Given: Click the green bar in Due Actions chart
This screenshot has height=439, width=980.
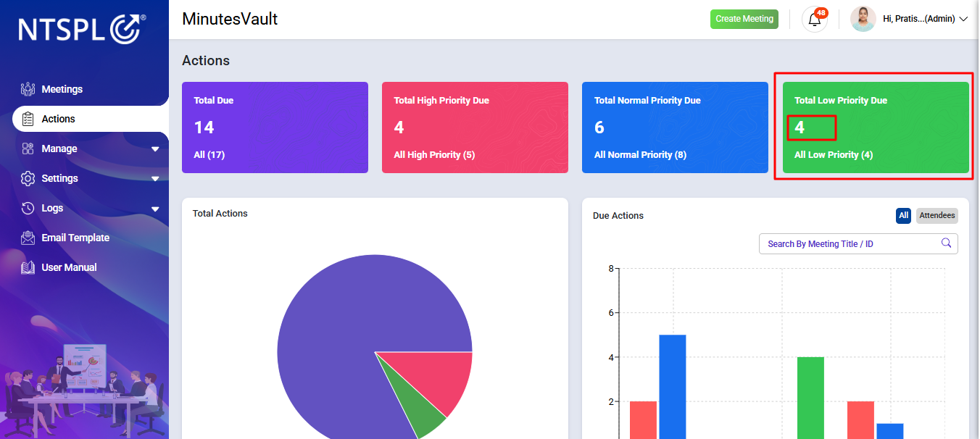Looking at the screenshot, I should pos(810,397).
